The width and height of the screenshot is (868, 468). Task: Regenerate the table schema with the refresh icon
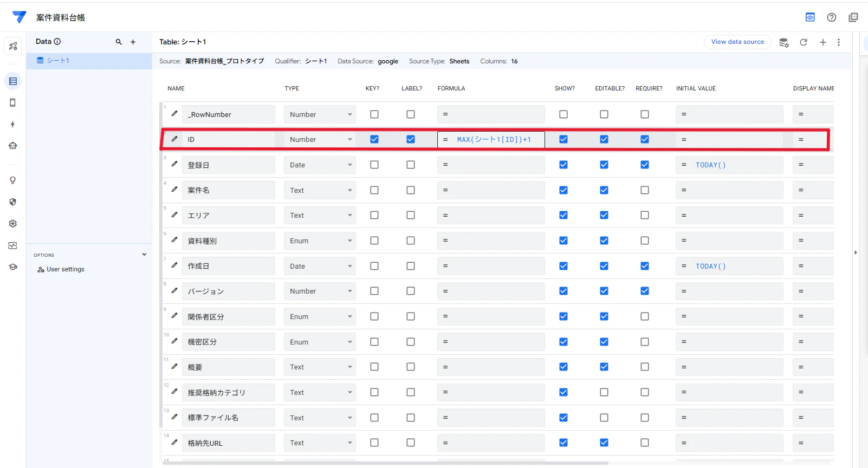click(x=804, y=42)
